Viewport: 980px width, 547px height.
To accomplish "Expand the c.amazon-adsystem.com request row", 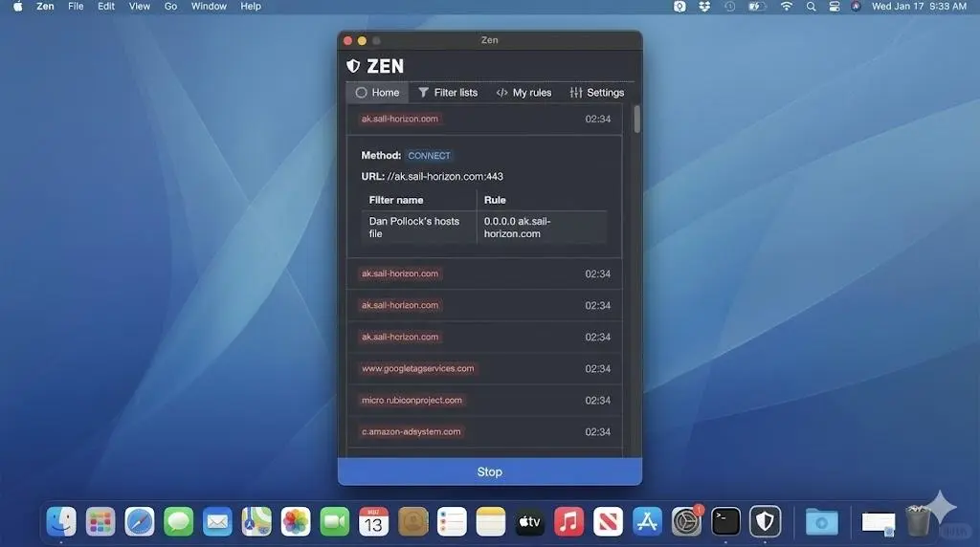I will click(484, 431).
